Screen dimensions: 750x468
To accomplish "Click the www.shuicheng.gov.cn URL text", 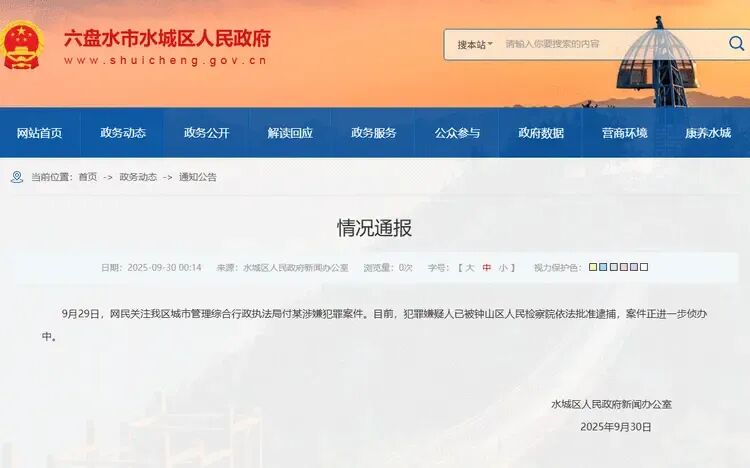I will tap(165, 61).
